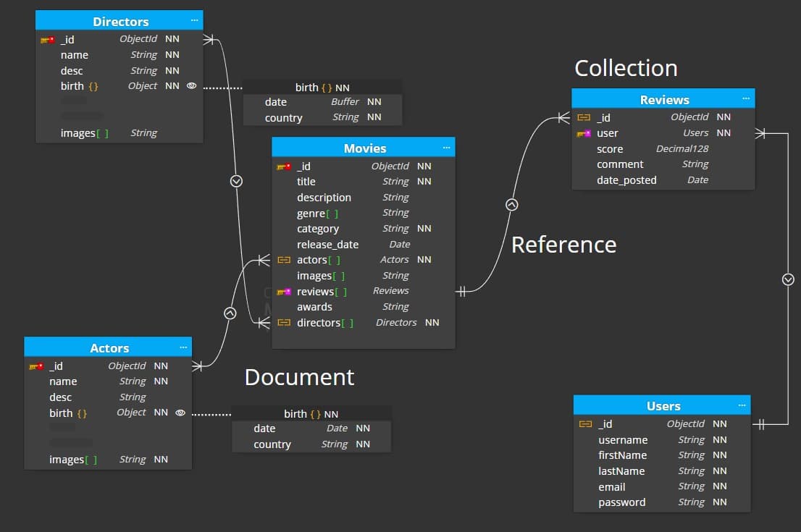Screen dimensions: 801x532
Task: Select the Directors collection header
Action: [119, 20]
